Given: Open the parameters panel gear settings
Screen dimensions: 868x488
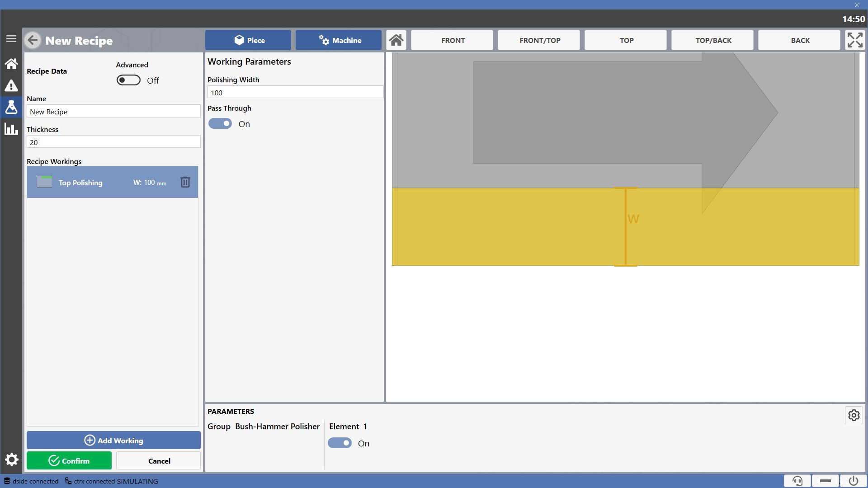Looking at the screenshot, I should point(854,415).
